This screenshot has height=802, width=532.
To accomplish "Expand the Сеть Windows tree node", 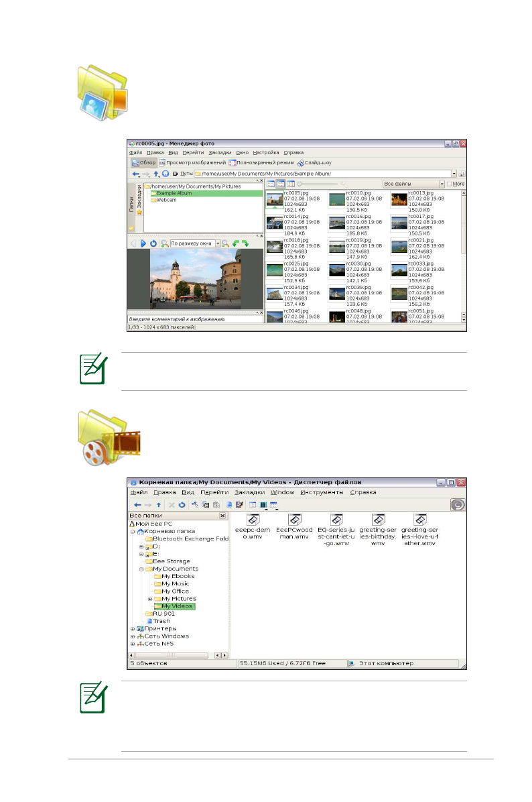I will click(133, 636).
